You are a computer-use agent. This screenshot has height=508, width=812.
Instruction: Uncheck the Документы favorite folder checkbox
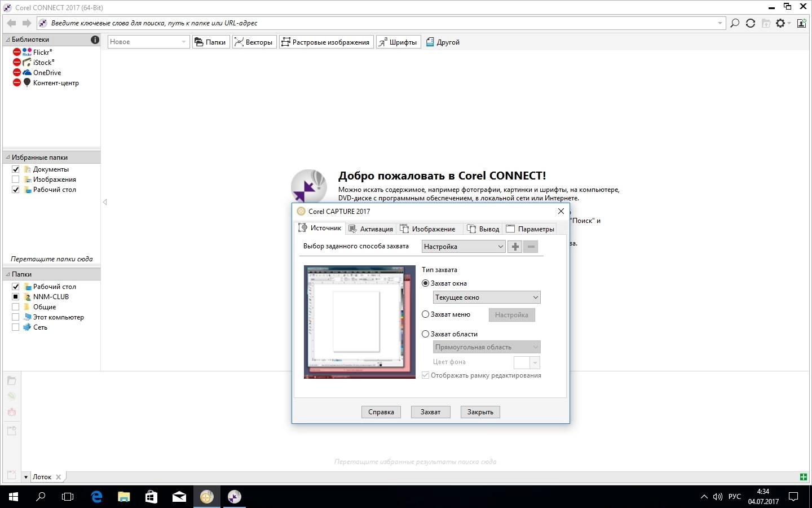click(x=16, y=169)
